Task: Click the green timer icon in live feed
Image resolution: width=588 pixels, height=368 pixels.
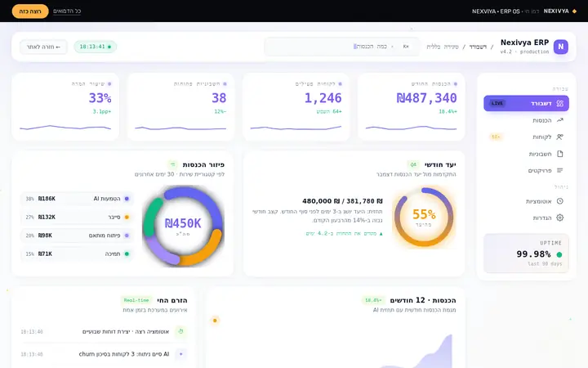Action: pos(180,331)
